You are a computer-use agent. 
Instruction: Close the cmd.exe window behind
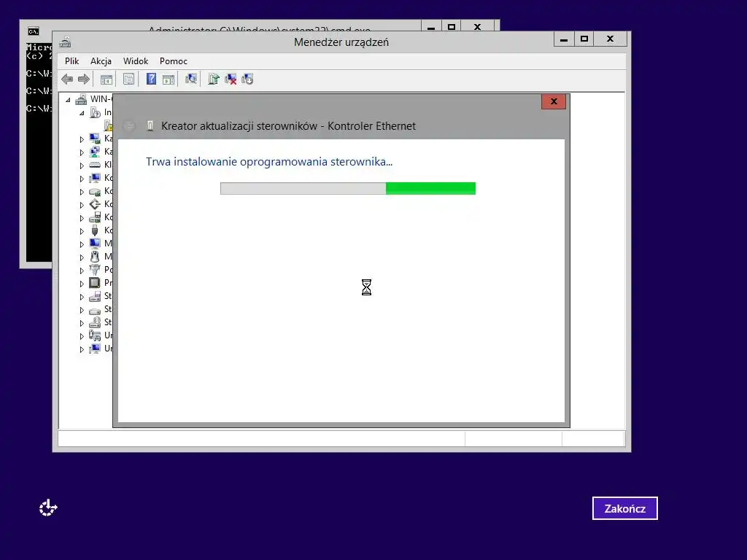(x=477, y=26)
